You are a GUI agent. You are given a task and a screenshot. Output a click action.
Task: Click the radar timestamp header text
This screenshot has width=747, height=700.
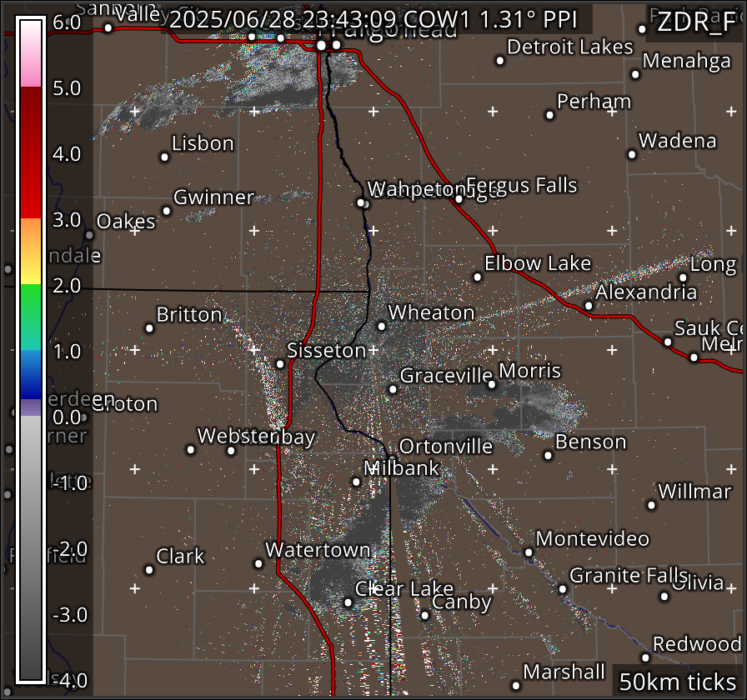[x=379, y=19]
